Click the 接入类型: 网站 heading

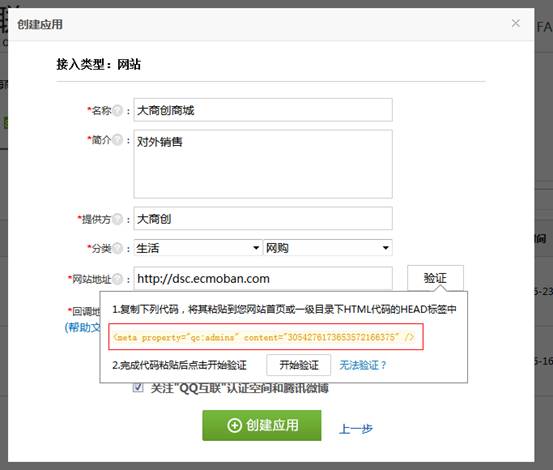[x=98, y=65]
